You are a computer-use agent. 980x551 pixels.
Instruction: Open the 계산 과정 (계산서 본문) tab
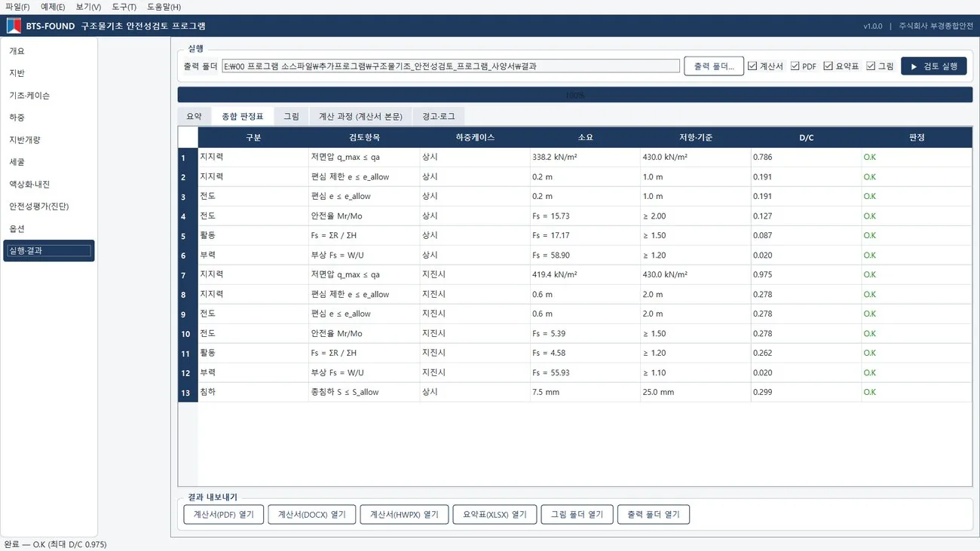(x=360, y=116)
